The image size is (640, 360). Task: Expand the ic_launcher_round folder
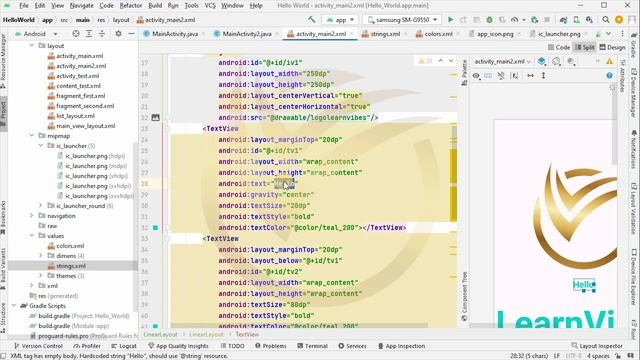click(x=40, y=206)
